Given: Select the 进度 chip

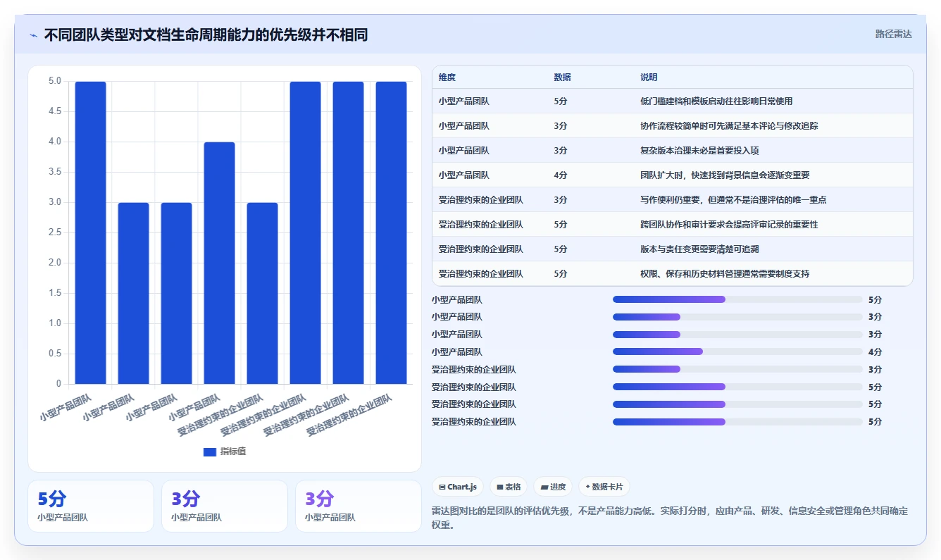Looking at the screenshot, I should [553, 487].
